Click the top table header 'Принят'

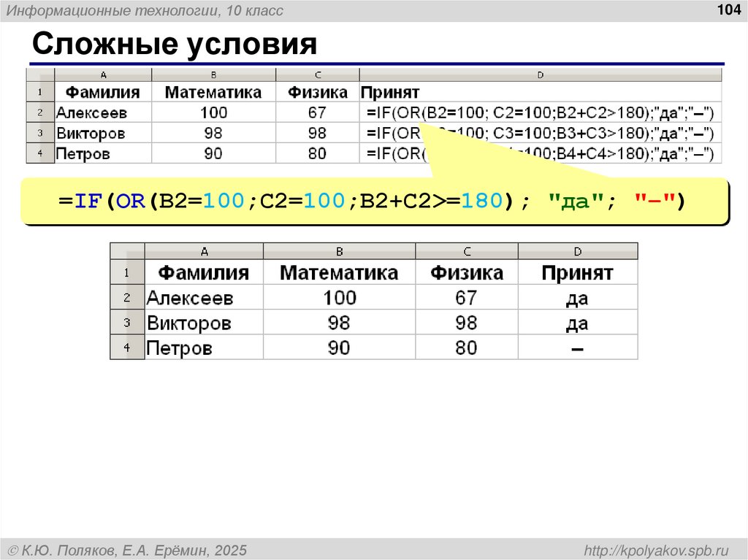point(540,92)
